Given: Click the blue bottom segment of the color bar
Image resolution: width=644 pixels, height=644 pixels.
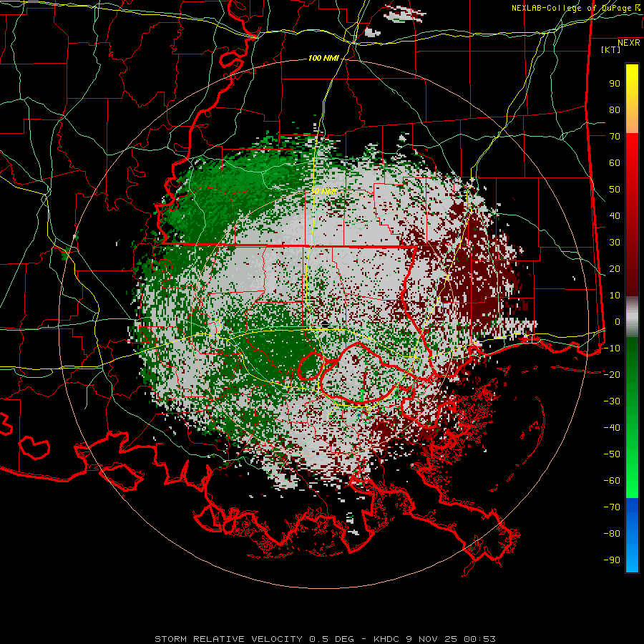Looking at the screenshot, I should click(x=632, y=535).
